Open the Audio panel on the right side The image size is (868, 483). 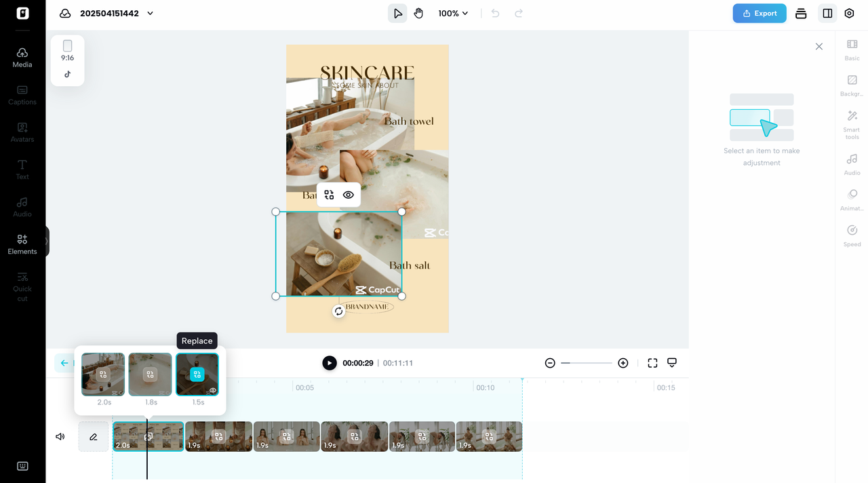[852, 163]
